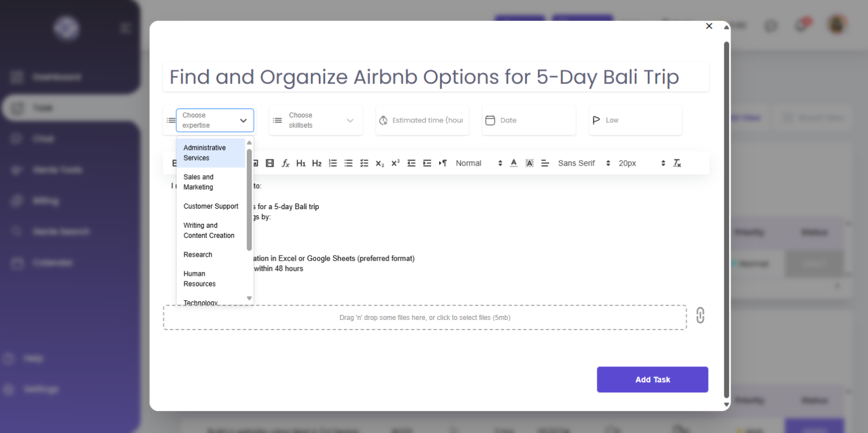Open the Normal heading style dropdown
Image resolution: width=868 pixels, height=433 pixels.
click(x=479, y=163)
